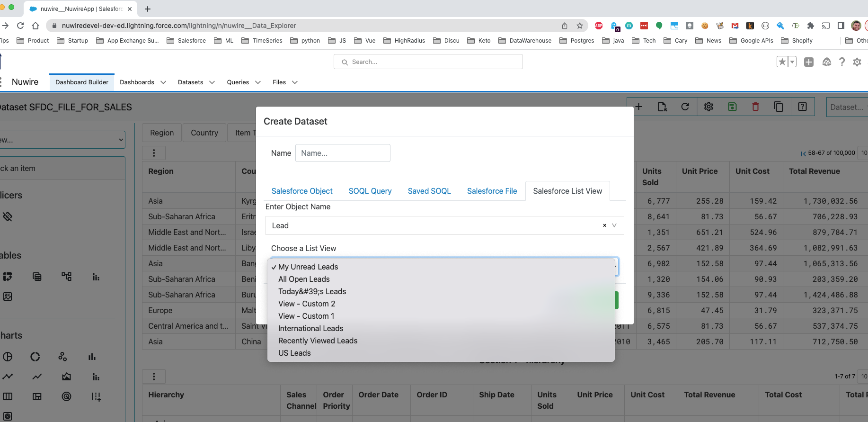Select the line chart with markers icon
Screen dimensions: 868x422
pos(8,377)
